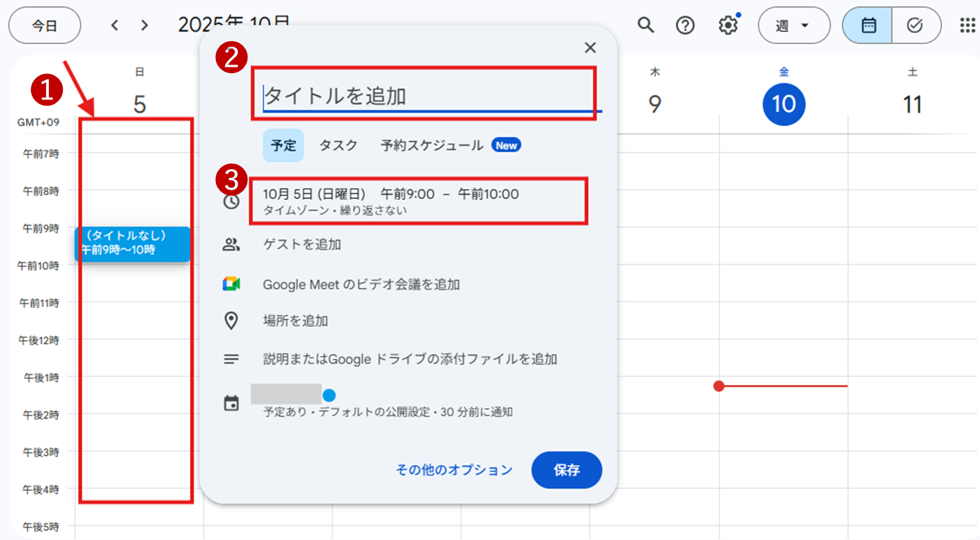Select the タスク tab
The height and width of the screenshot is (540, 980).
338,145
